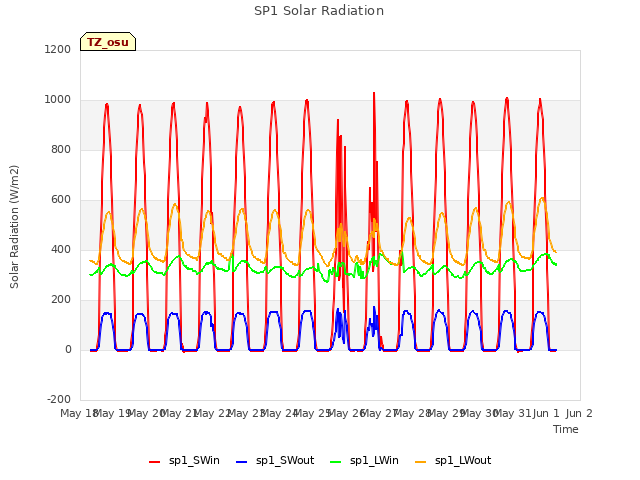
Task: Toggle the sp1_LWout legend entry
Action: [453, 461]
